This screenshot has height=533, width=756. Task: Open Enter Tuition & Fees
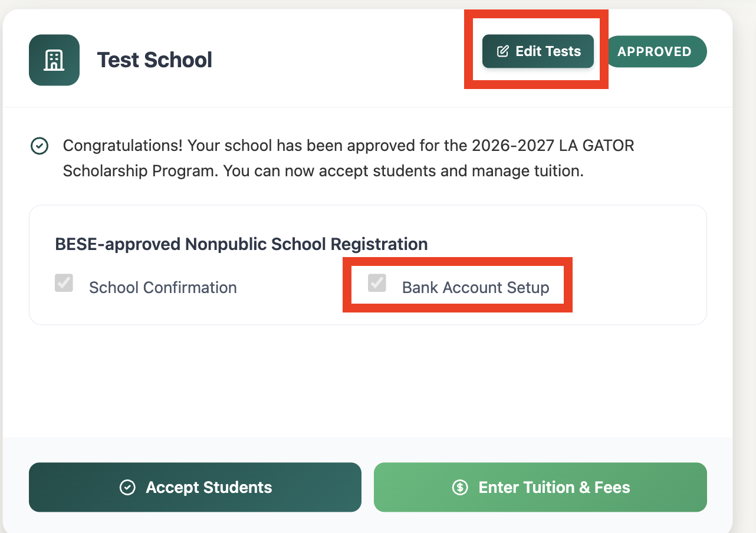pos(540,487)
